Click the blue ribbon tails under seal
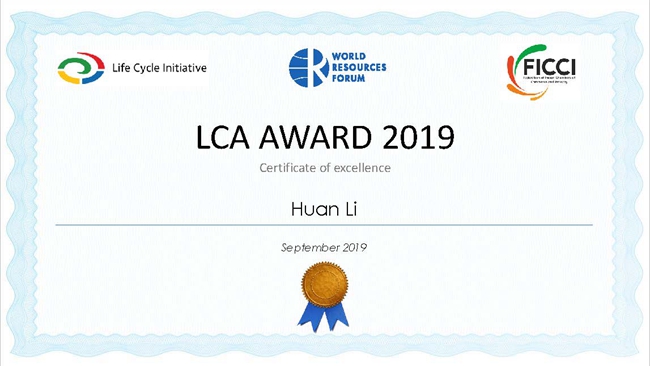The image size is (650, 366). pos(323,316)
